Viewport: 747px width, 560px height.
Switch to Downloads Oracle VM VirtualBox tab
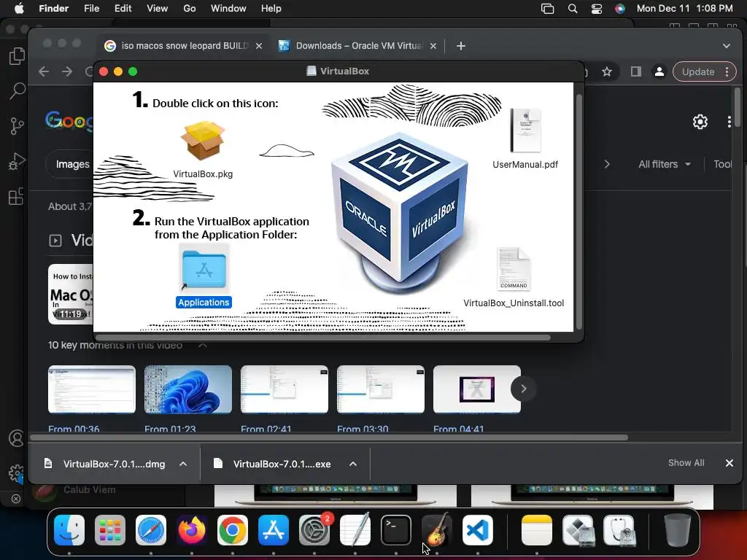point(358,46)
